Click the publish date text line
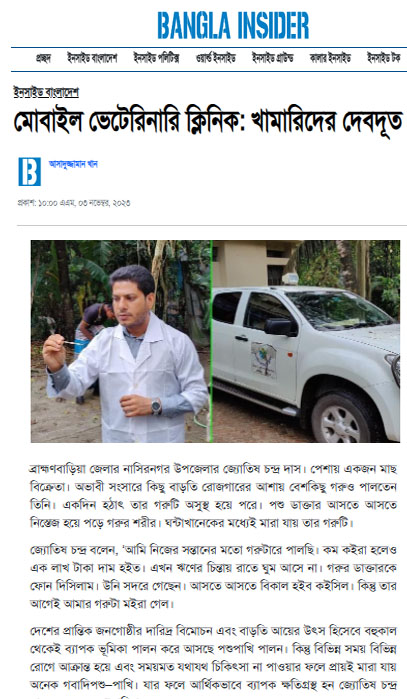Viewport: 407px width, 699px height. coord(74,203)
